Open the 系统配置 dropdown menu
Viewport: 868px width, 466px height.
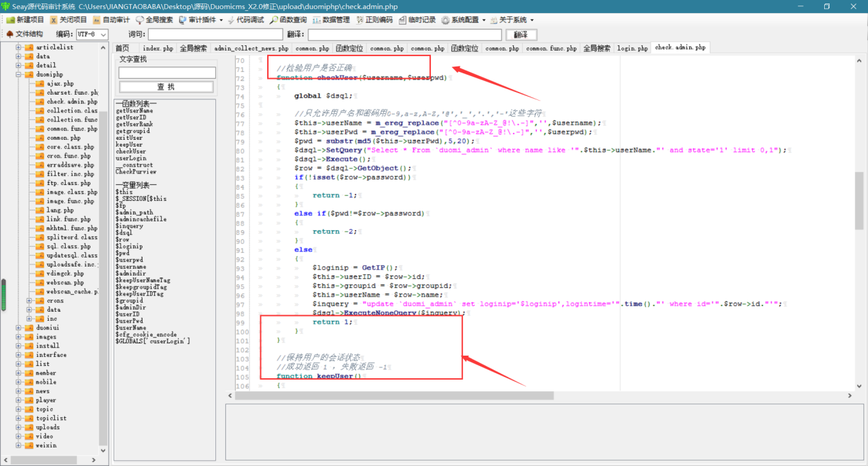tap(464, 20)
